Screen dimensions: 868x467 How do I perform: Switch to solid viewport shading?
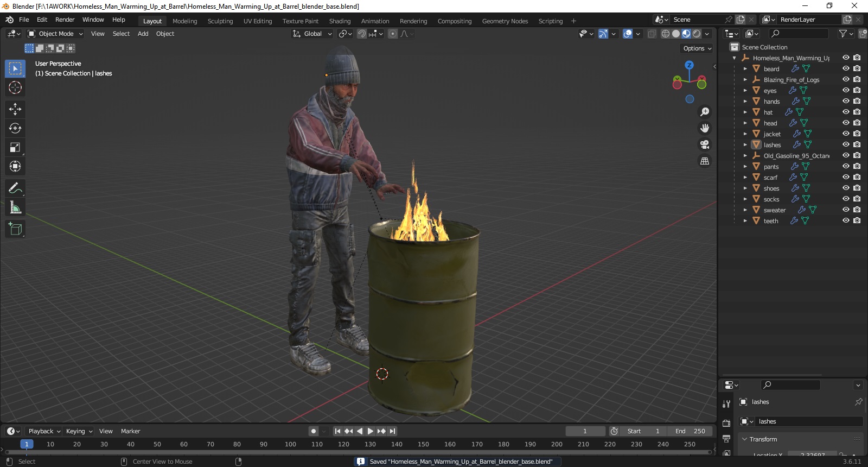tap(676, 34)
